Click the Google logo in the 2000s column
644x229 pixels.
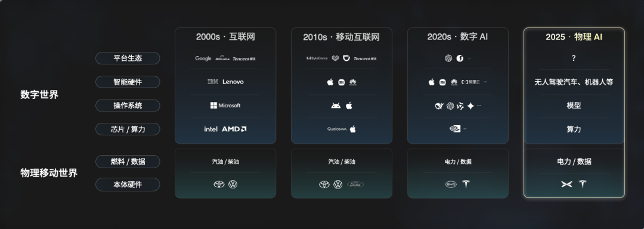pos(203,58)
